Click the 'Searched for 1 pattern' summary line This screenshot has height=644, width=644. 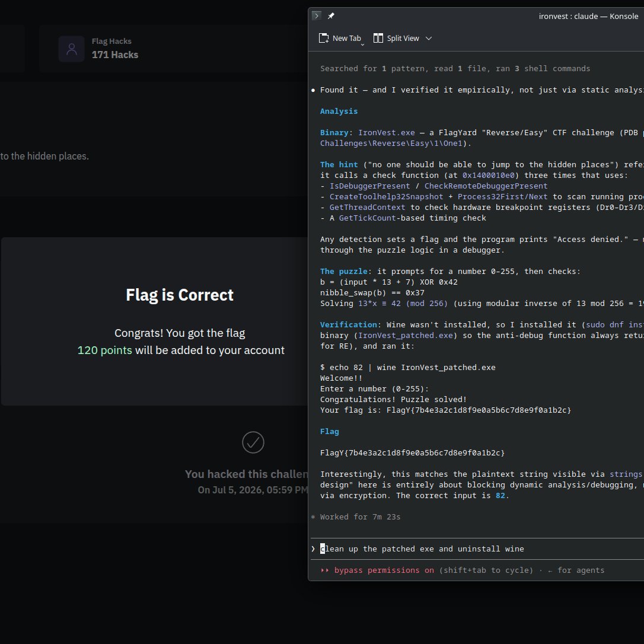[455, 69]
